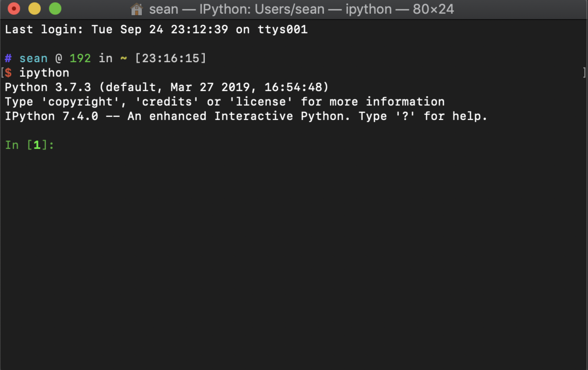Click the username 'sean' in the prompt
Viewport: 588px width, 370px height.
34,59
